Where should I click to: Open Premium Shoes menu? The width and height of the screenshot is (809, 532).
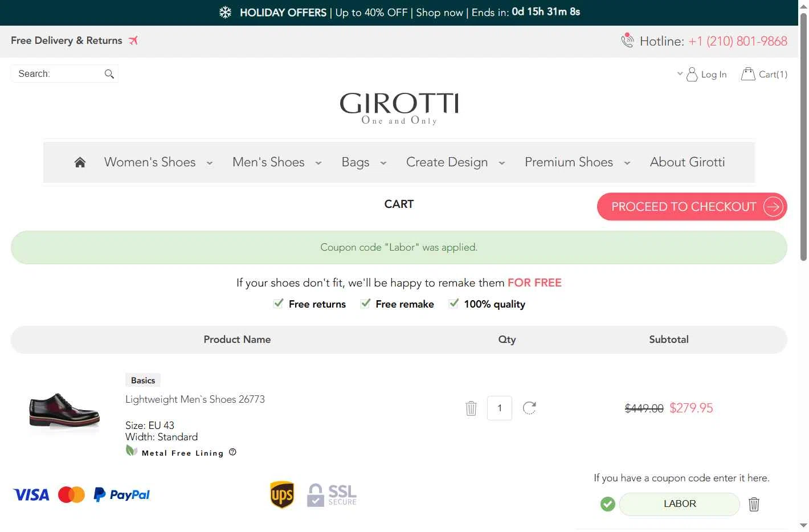[569, 162]
